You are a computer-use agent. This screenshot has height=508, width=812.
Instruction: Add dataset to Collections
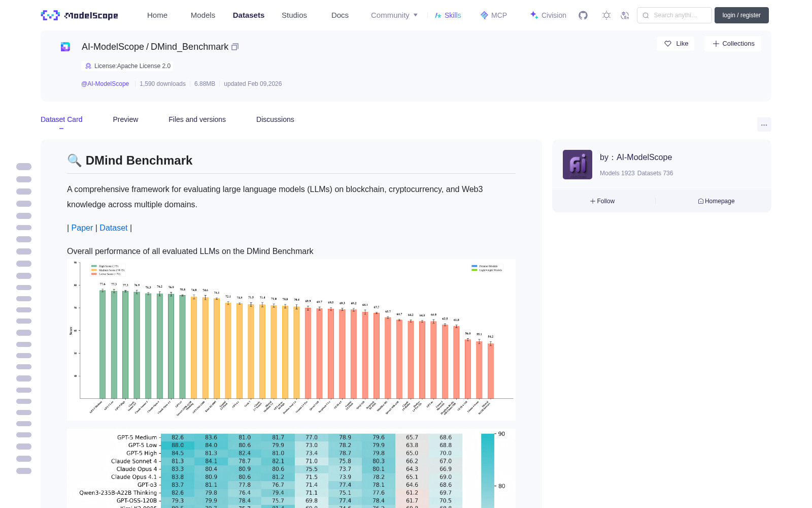pos(733,44)
